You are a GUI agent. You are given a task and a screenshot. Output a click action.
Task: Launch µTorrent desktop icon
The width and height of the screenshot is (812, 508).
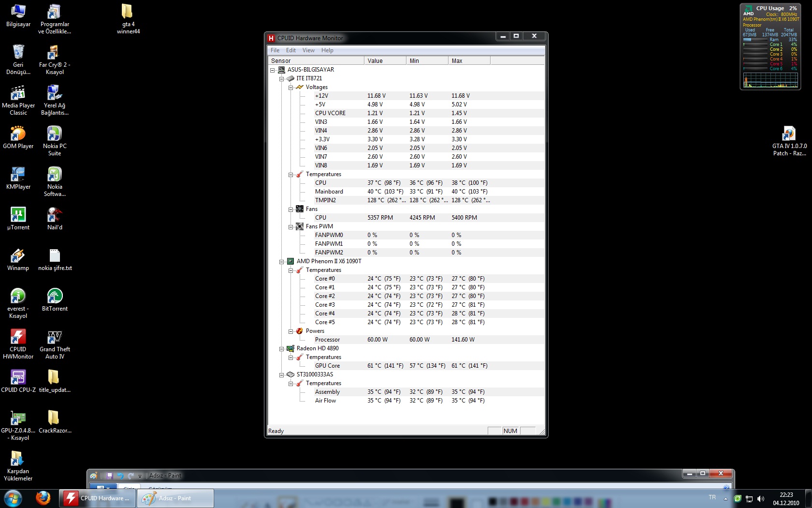coord(18,219)
